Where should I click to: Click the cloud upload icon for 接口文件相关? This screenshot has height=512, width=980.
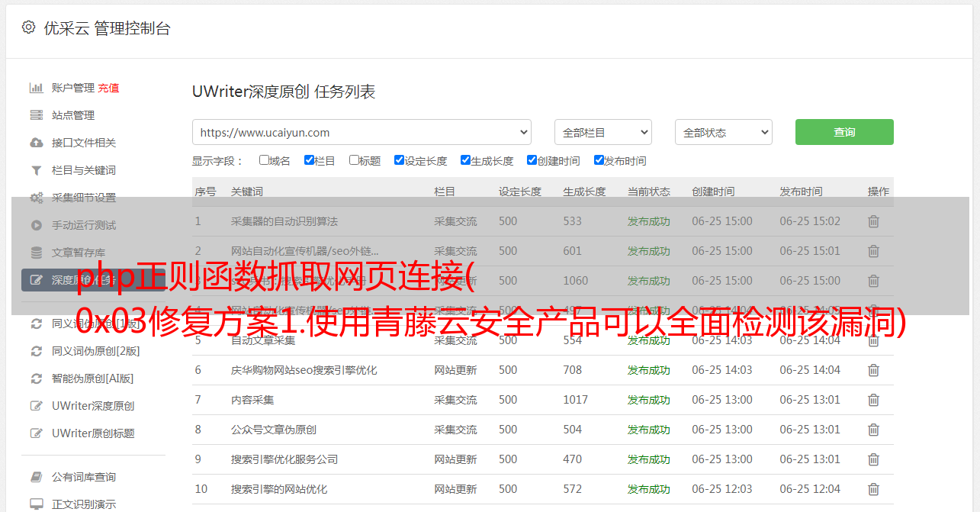click(x=36, y=143)
